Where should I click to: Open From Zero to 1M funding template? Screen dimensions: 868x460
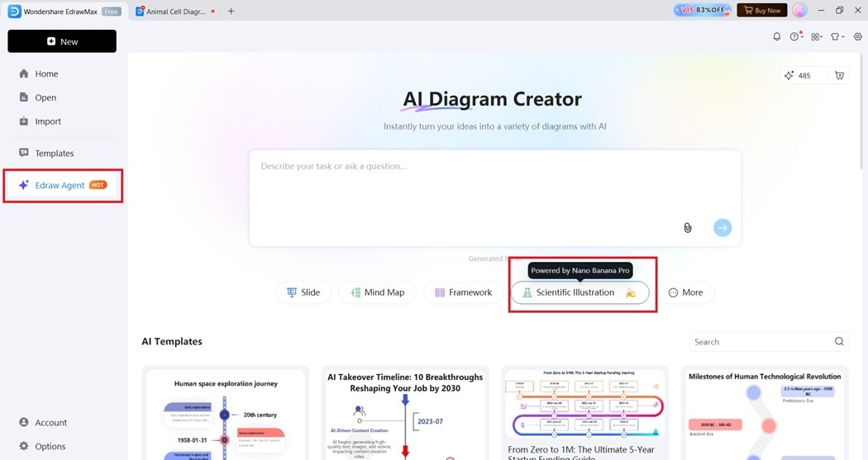[x=584, y=413]
